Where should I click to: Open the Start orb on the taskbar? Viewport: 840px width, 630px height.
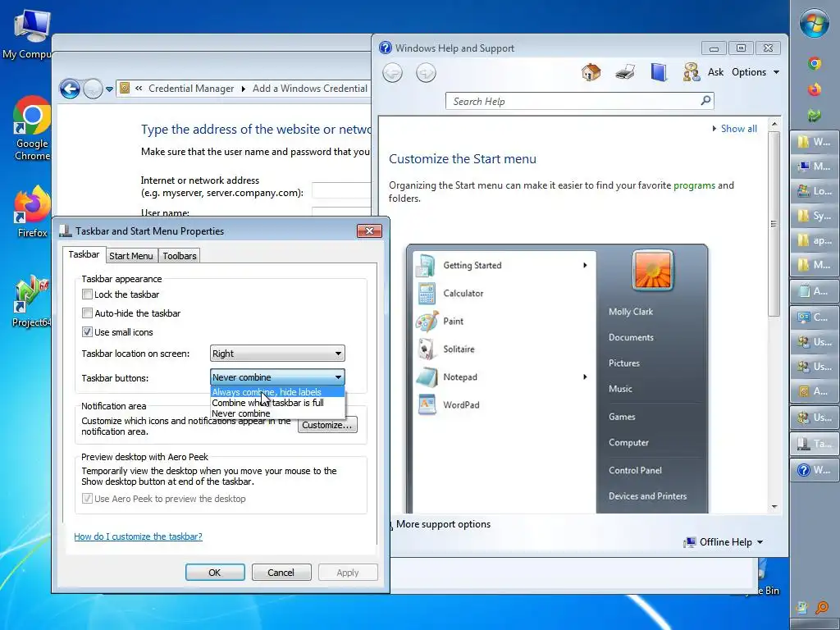pyautogui.click(x=815, y=23)
